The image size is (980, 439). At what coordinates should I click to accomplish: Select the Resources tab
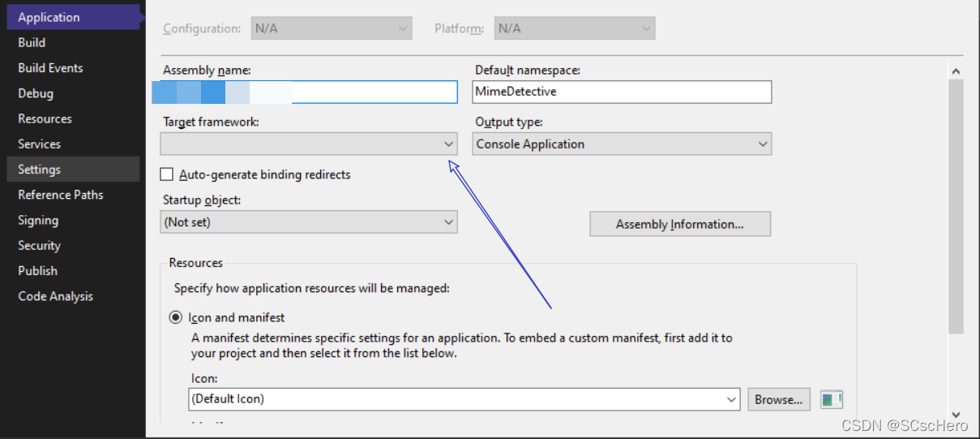tap(45, 118)
